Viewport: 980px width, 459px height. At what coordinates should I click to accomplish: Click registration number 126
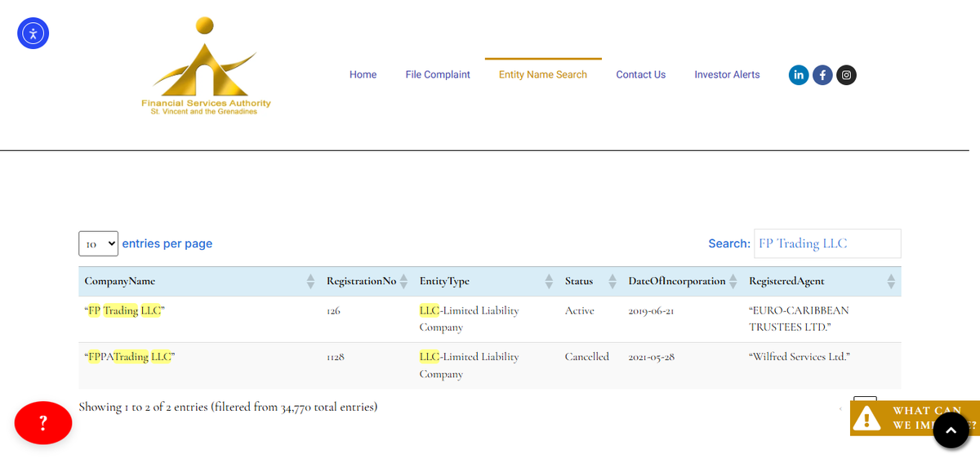click(333, 311)
